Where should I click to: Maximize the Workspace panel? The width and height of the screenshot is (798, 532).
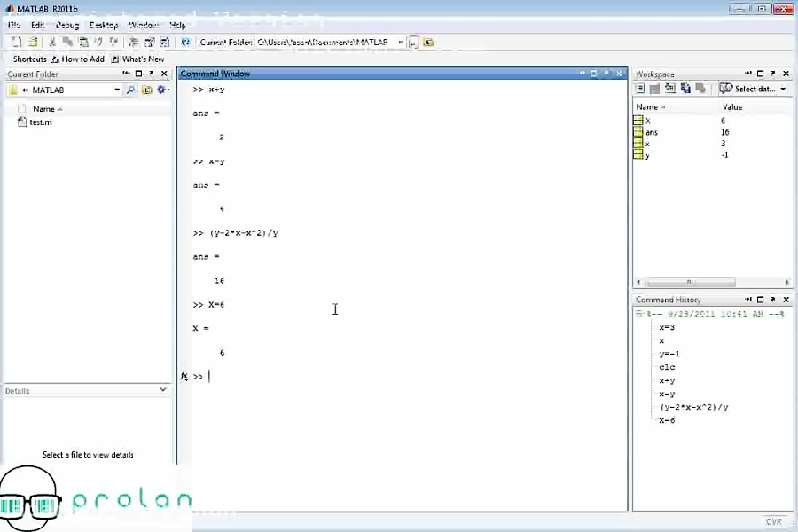[x=758, y=73]
